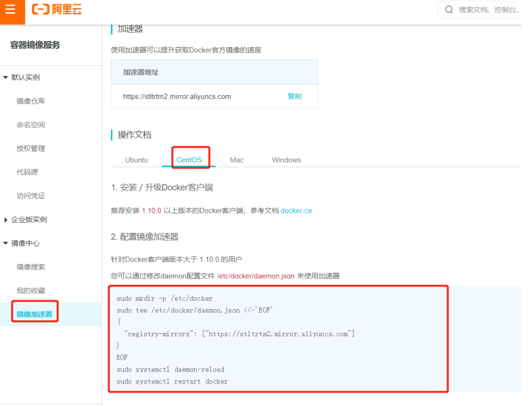532x406 pixels.
Task: Click the accelerator URL https://stltrtm2.mirror.aliyuncs.com
Action: tap(177, 96)
